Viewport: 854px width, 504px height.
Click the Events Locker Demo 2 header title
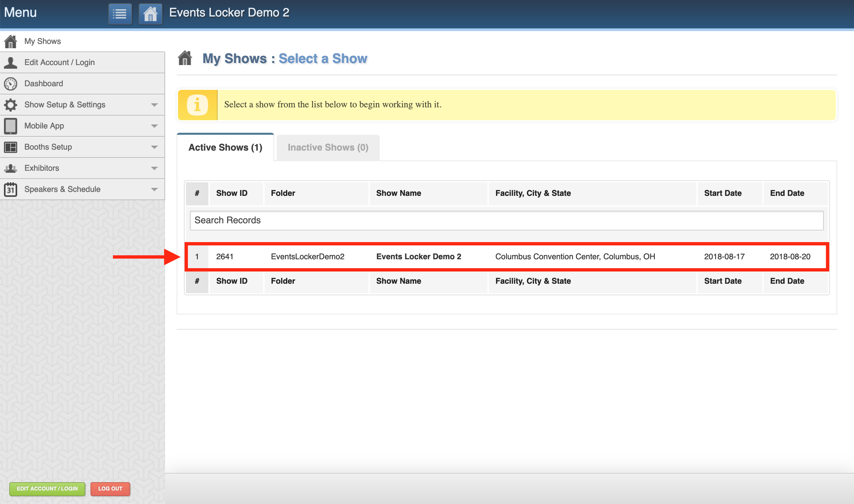229,13
